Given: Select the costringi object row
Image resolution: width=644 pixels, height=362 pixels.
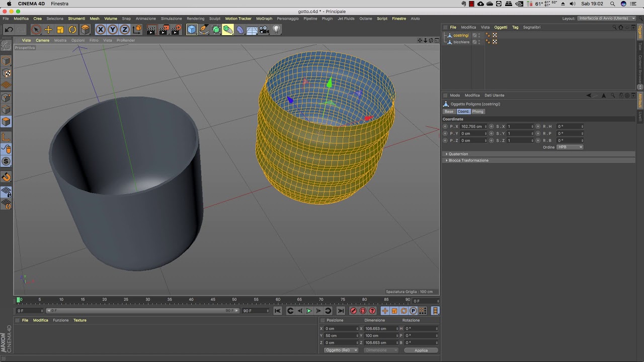Looking at the screenshot, I should [x=461, y=35].
